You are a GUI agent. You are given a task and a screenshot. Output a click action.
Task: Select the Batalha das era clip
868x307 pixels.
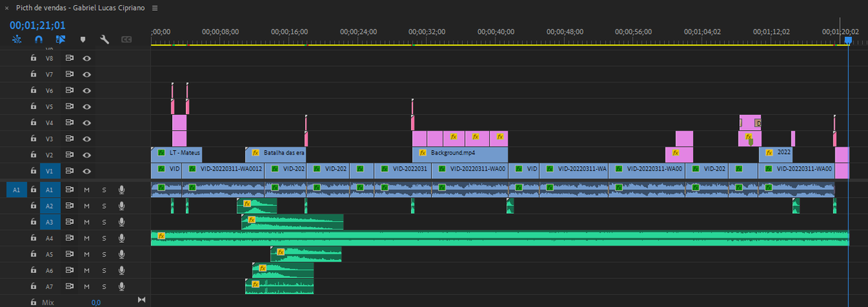(x=276, y=155)
